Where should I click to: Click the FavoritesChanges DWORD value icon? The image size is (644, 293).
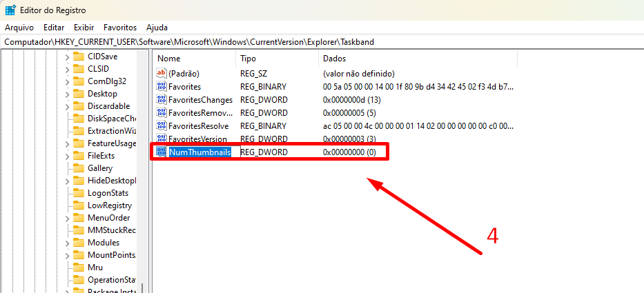point(162,100)
